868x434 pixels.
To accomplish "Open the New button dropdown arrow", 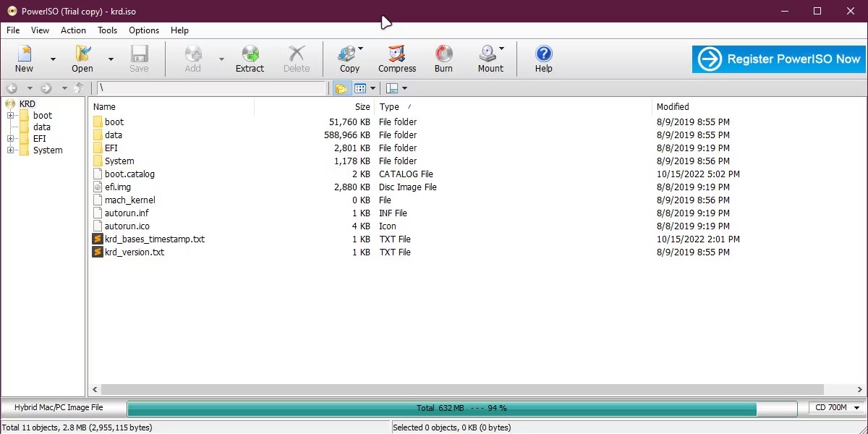I will pos(53,59).
